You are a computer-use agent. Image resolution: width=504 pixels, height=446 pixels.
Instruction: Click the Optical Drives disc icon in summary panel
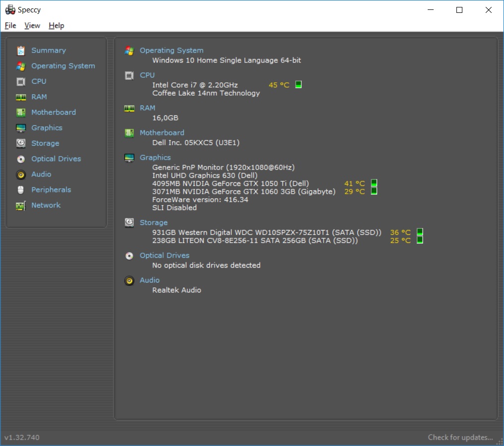tap(129, 256)
